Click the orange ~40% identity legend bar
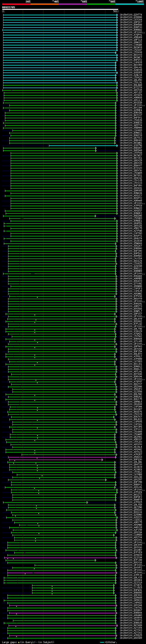Image resolution: width=146 pixels, height=644 pixels. [45, 4]
